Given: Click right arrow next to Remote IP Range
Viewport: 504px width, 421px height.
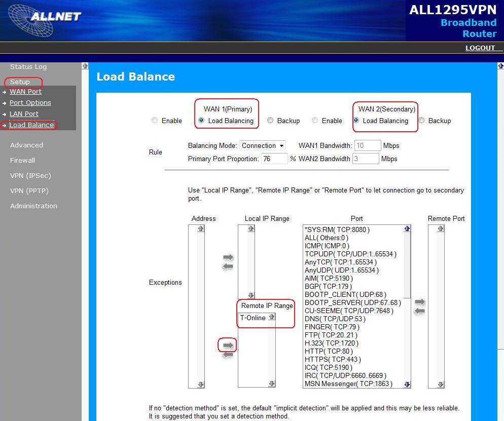Looking at the screenshot, I should coord(228,345).
